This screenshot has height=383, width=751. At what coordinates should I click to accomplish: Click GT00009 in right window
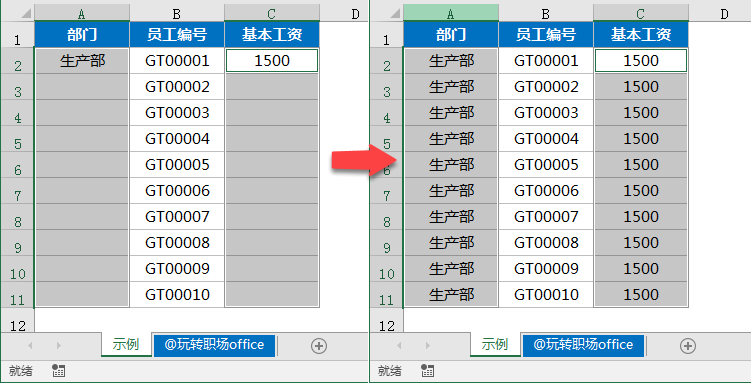tap(546, 269)
